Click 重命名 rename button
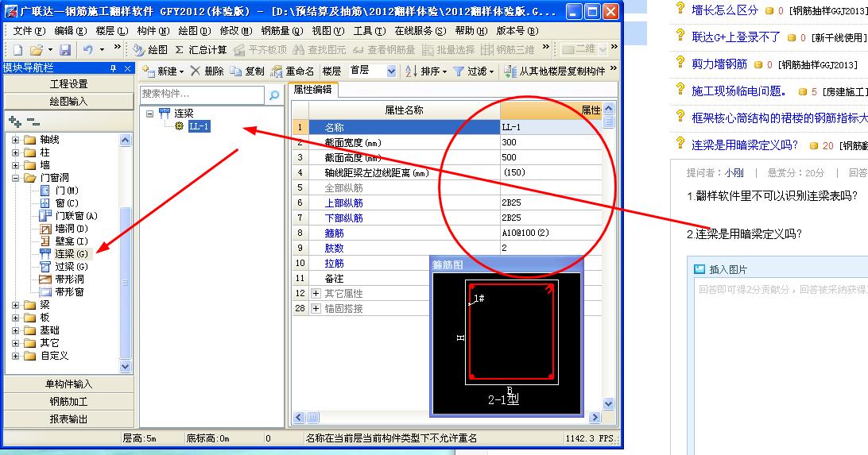Image resolution: width=868 pixels, height=455 pixels. 293,71
